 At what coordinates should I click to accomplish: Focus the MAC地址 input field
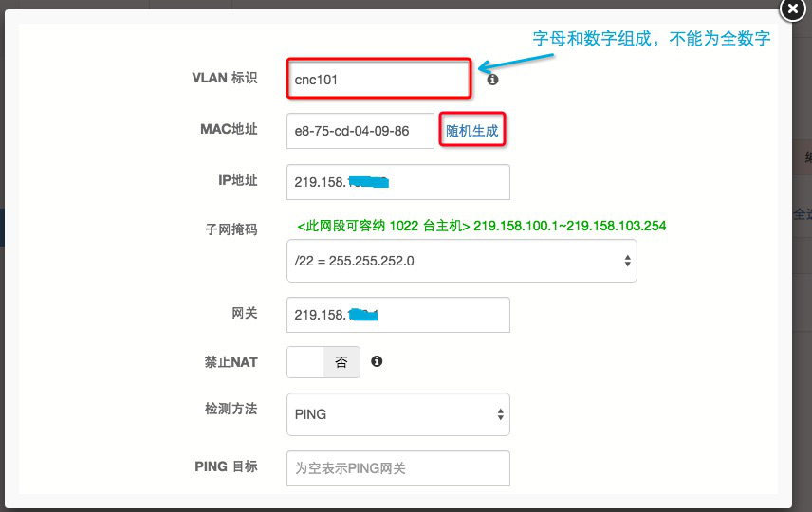point(360,131)
